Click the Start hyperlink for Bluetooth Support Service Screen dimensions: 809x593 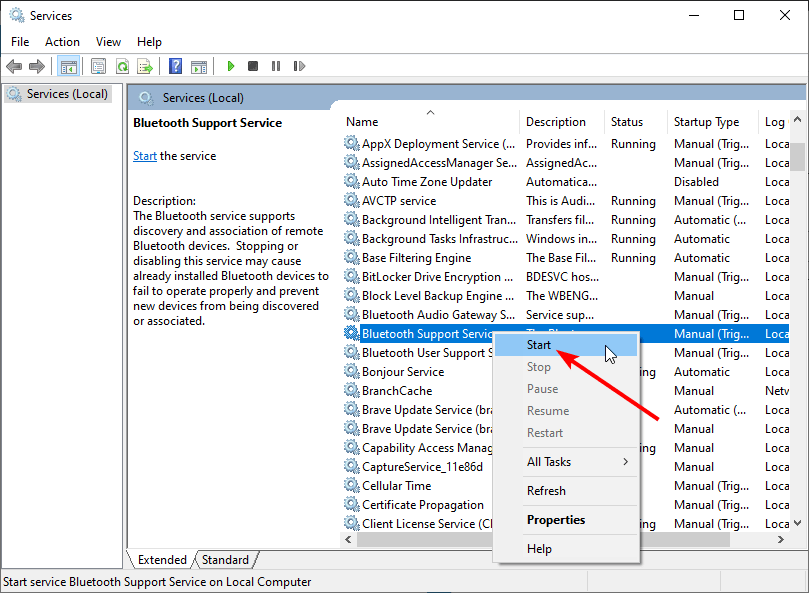(x=144, y=155)
